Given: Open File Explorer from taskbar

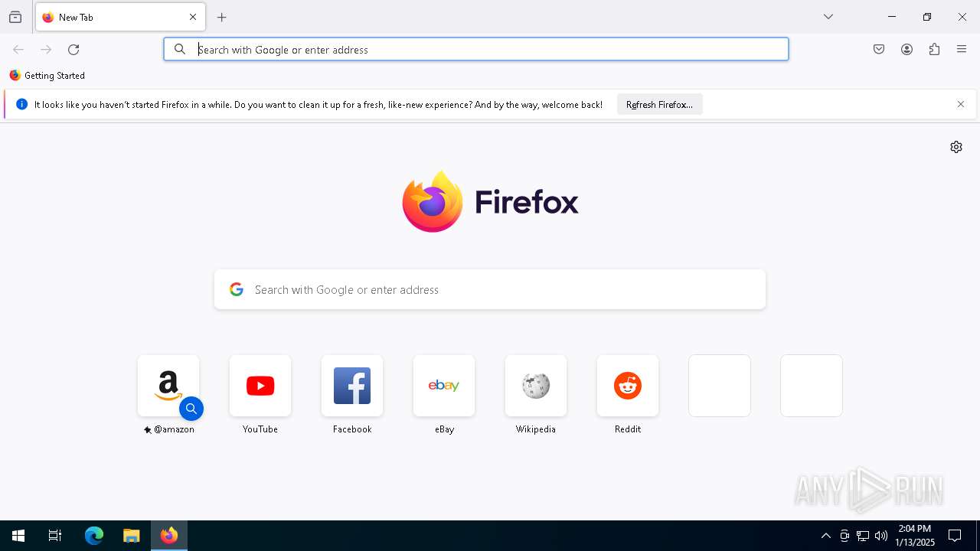Looking at the screenshot, I should [132, 536].
